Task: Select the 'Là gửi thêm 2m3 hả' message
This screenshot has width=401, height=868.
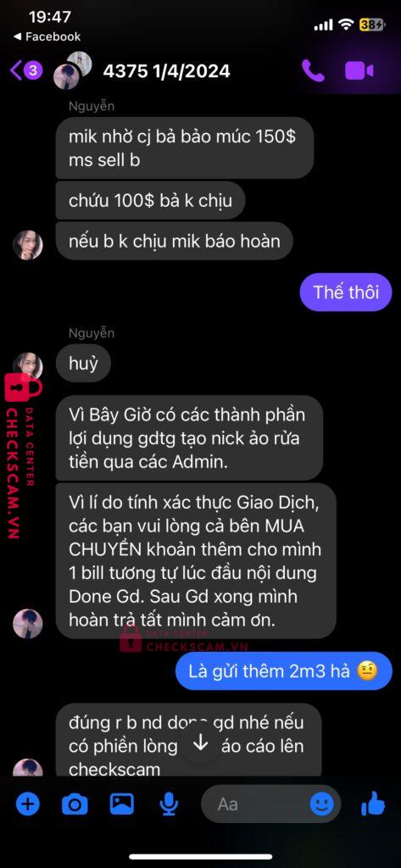Action: pos(284,671)
